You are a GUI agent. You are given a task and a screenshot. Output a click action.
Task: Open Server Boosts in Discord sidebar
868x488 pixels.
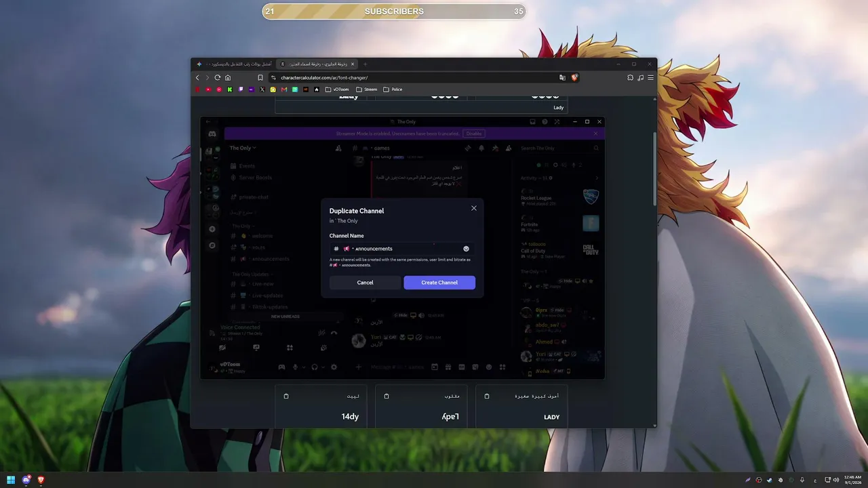pos(255,178)
